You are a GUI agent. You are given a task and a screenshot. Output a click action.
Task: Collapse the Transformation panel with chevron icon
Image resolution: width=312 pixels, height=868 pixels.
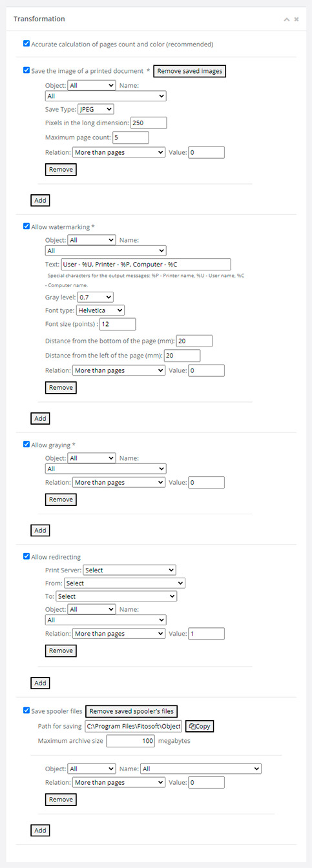286,19
